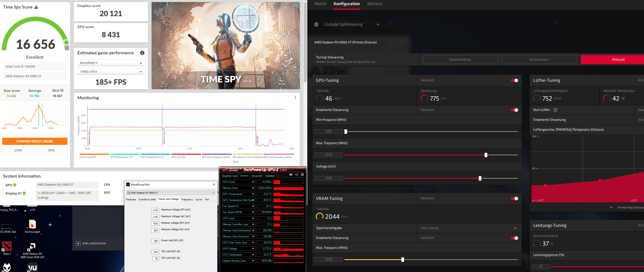This screenshot has width=644, height=272.
Task: Expand the Feintuning-Steuerung chevron
Action: [x=611, y=207]
